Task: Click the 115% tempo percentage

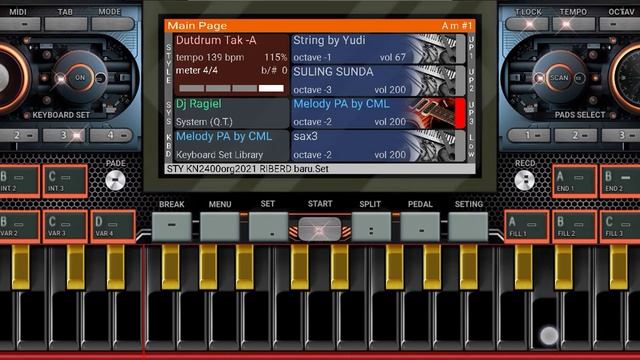Action: click(276, 58)
